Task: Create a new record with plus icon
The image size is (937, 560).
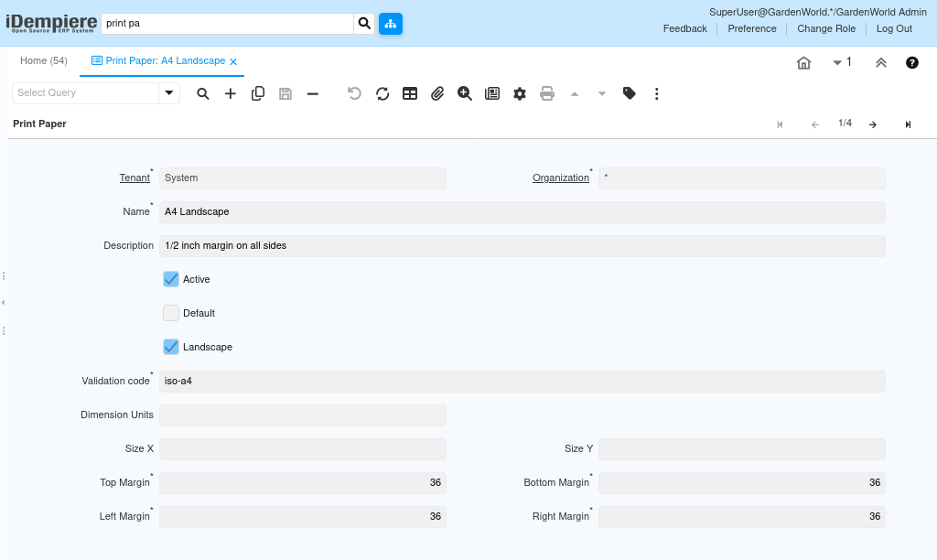Action: pos(230,94)
